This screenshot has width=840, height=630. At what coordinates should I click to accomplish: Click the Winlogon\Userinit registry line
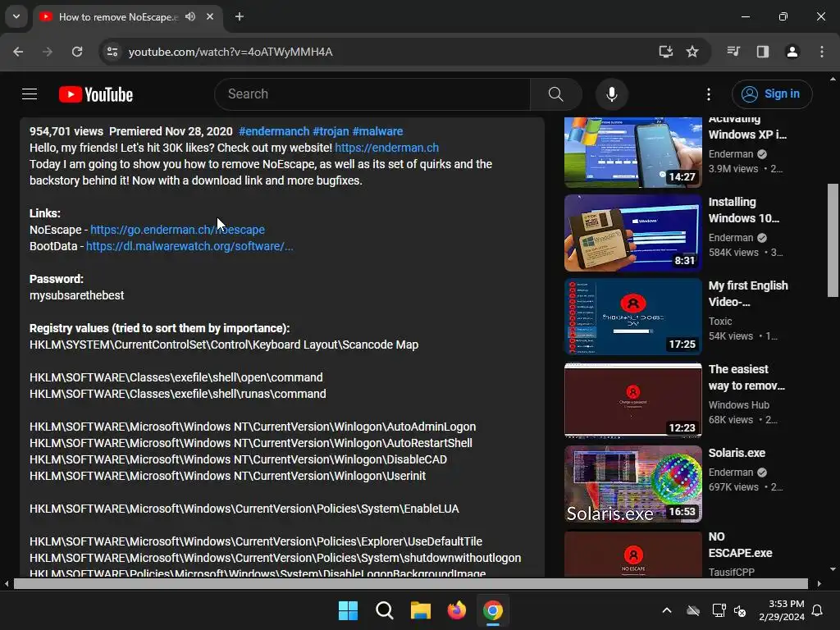[x=228, y=477]
